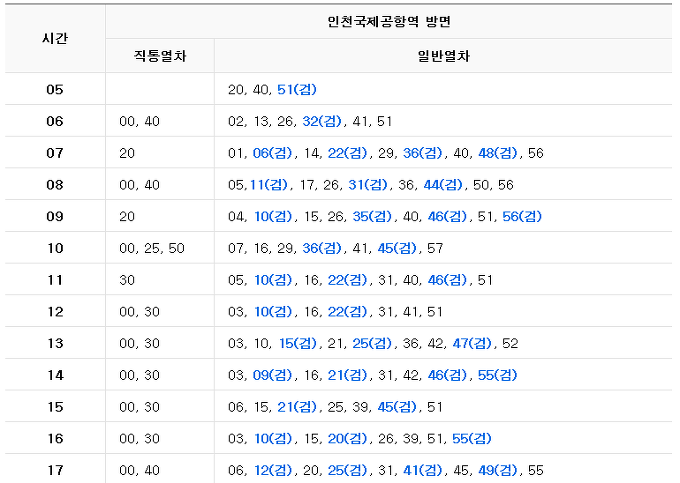
Task: Click blue 55(검) in the 16 row
Action: [472, 438]
